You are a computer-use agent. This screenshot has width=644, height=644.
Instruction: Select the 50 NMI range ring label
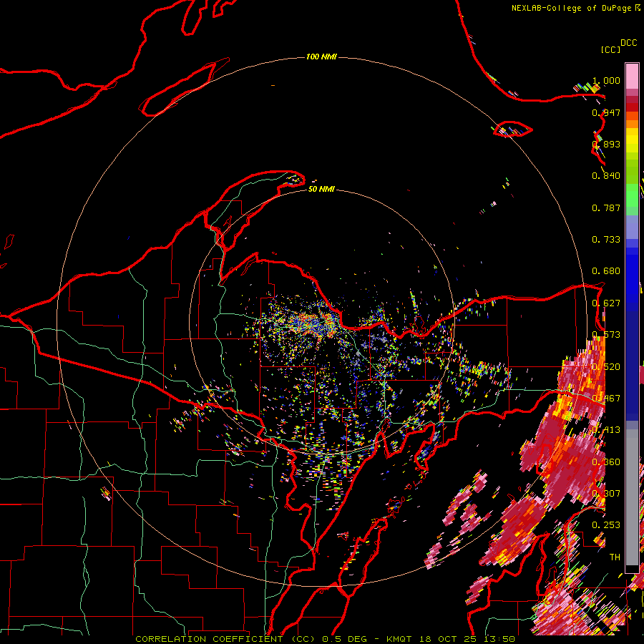tap(321, 189)
